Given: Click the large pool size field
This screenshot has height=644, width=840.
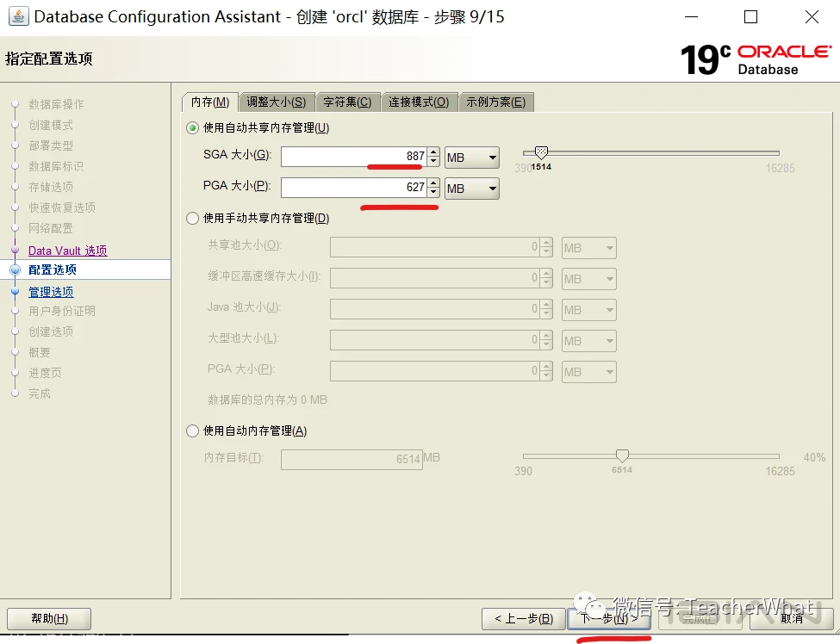Looking at the screenshot, I should pos(434,341).
